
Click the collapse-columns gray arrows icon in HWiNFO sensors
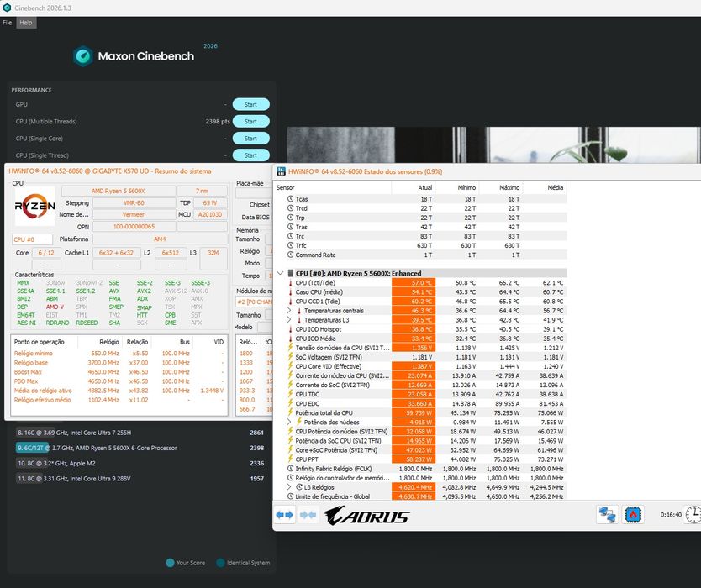308,515
